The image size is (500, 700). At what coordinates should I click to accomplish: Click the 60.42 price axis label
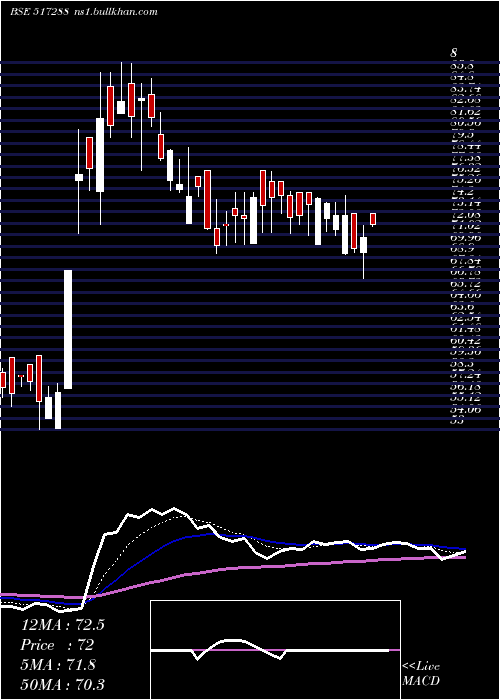tap(466, 341)
